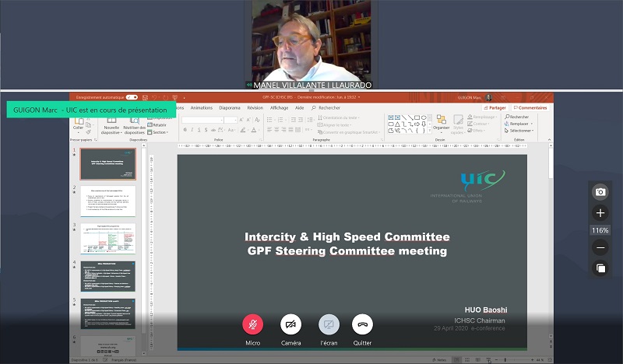This screenshot has width=623, height=364.
Task: Toggle underline (S) formatting
Action: click(x=199, y=130)
